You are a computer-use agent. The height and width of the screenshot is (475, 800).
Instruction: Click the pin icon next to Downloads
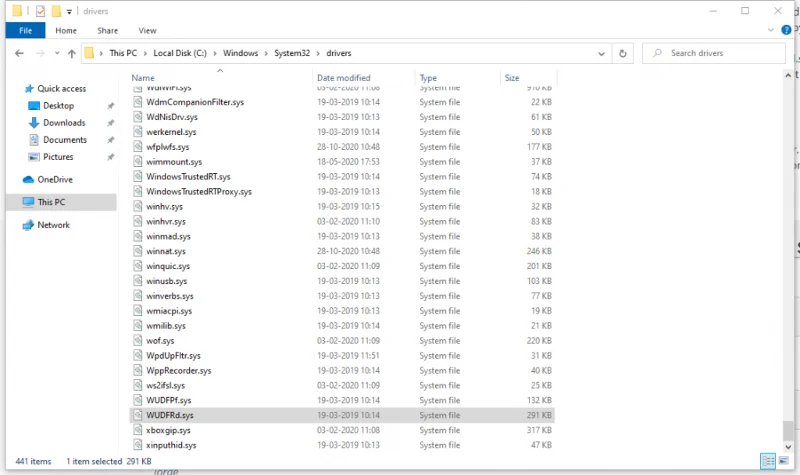coord(110,123)
